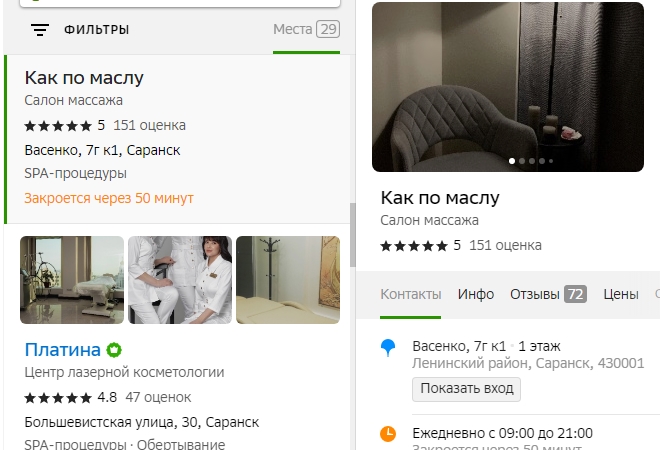Open Отзывы 72 reviews tab
Screen dimensions: 660x450
pyautogui.click(x=548, y=294)
